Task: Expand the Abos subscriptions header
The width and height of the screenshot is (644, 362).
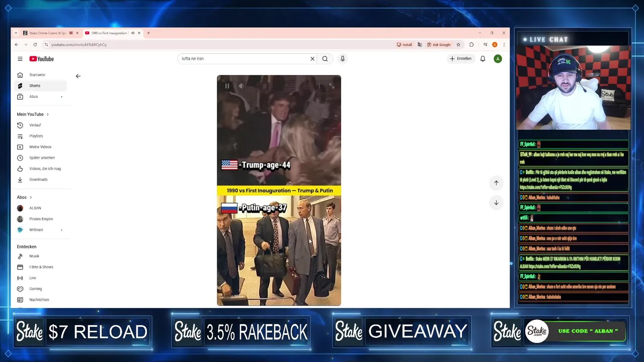Action: point(24,197)
